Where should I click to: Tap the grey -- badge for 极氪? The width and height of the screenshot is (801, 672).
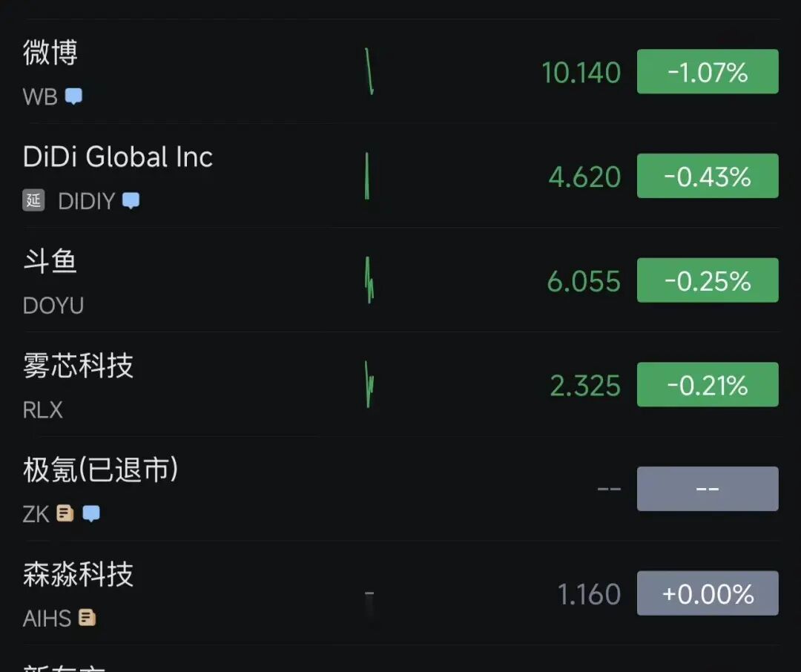(x=707, y=490)
